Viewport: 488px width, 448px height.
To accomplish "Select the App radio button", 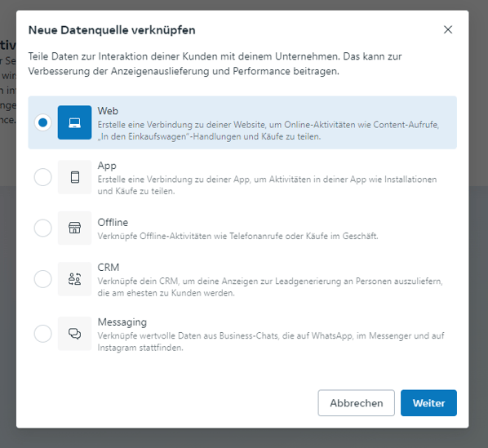I will tap(43, 177).
